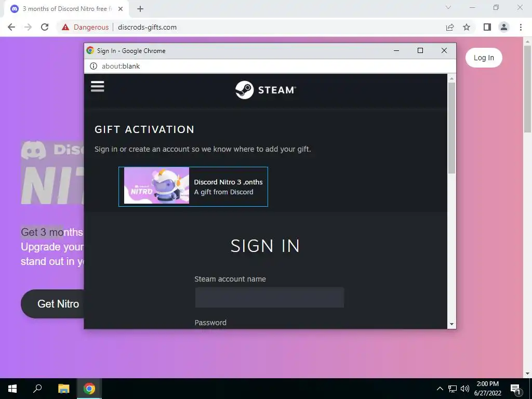Bookmark this page with the star icon
532x399 pixels.
[467, 27]
